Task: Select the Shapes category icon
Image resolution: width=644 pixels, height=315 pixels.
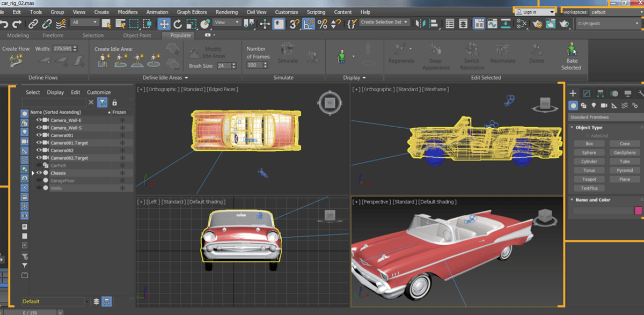Action: (584, 106)
